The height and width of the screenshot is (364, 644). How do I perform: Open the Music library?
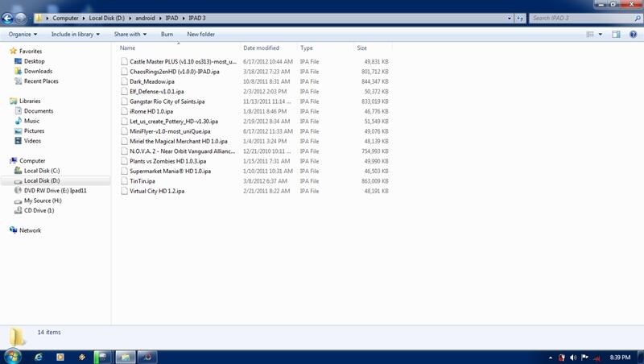pos(31,121)
